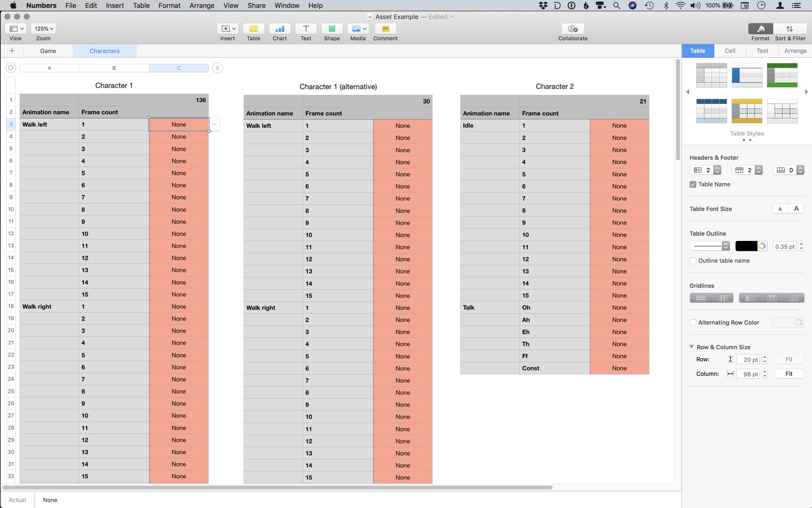Apply the green header table style thumbnail
Viewport: 812px width, 508px height.
click(x=782, y=75)
